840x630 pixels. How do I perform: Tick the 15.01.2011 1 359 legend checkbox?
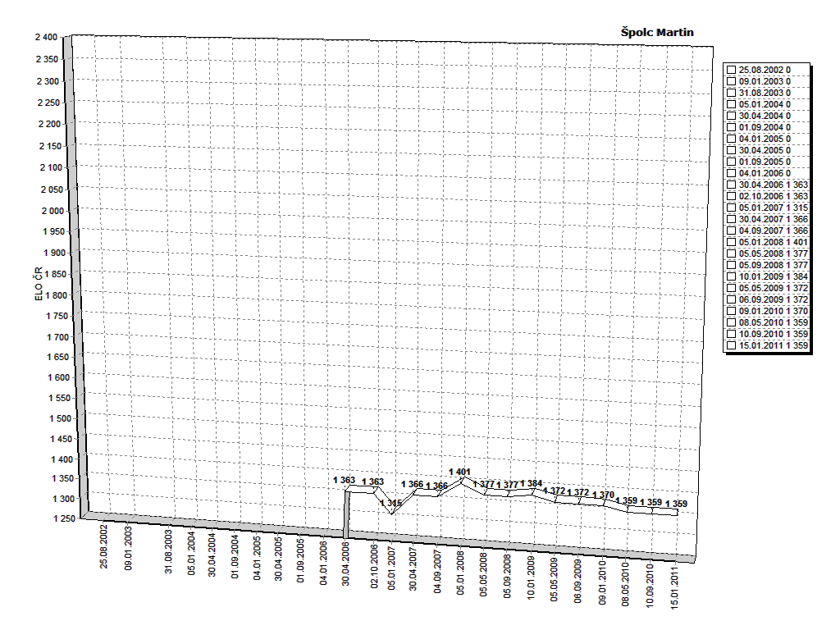click(732, 346)
